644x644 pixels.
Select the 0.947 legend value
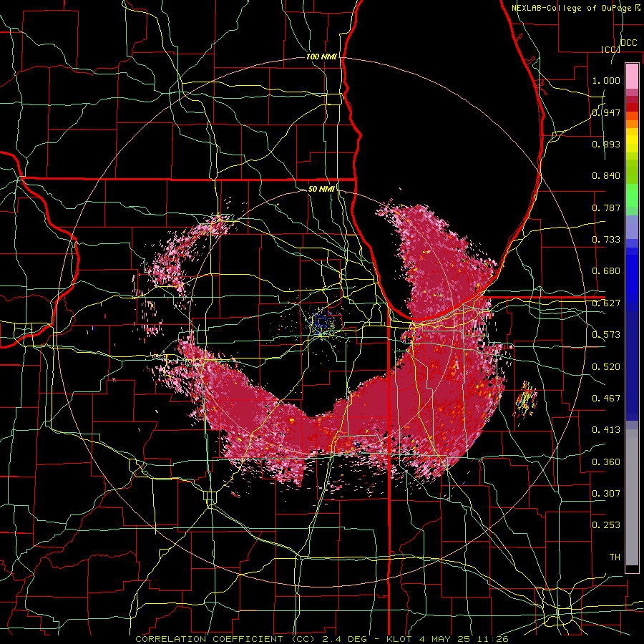click(x=606, y=112)
